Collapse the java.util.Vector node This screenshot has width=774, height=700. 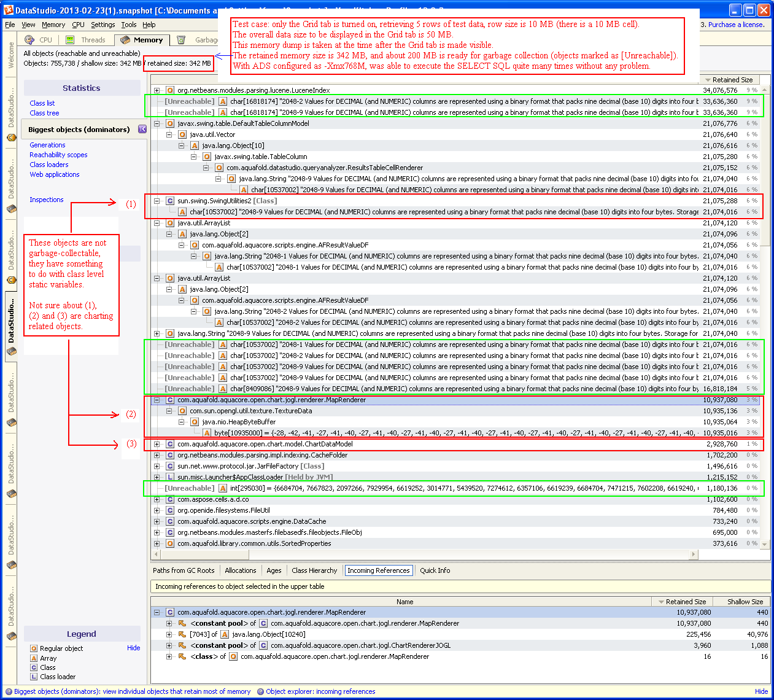pos(169,134)
